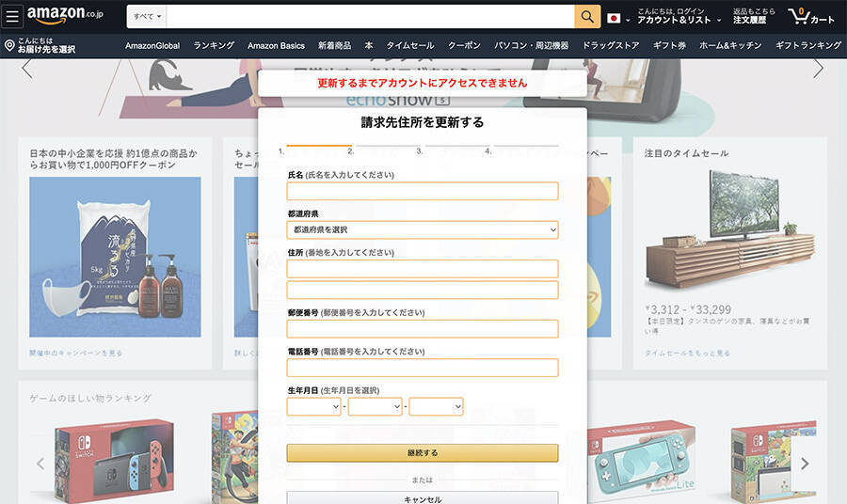Open パソコン・周辺機器 navigation item
847x504 pixels.
531,46
